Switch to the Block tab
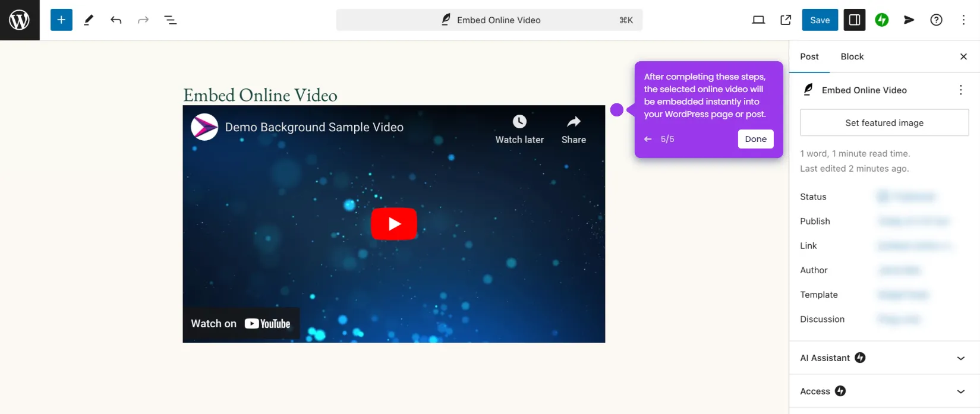The width and height of the screenshot is (980, 414). [852, 57]
